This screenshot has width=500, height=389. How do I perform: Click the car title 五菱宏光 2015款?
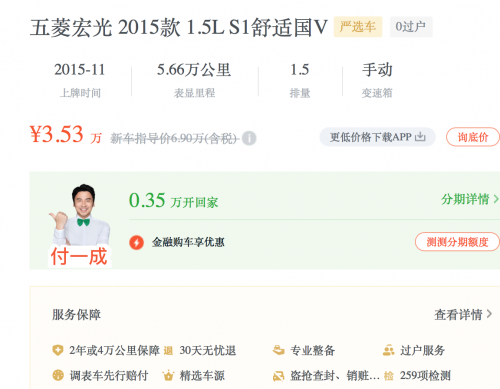179,27
